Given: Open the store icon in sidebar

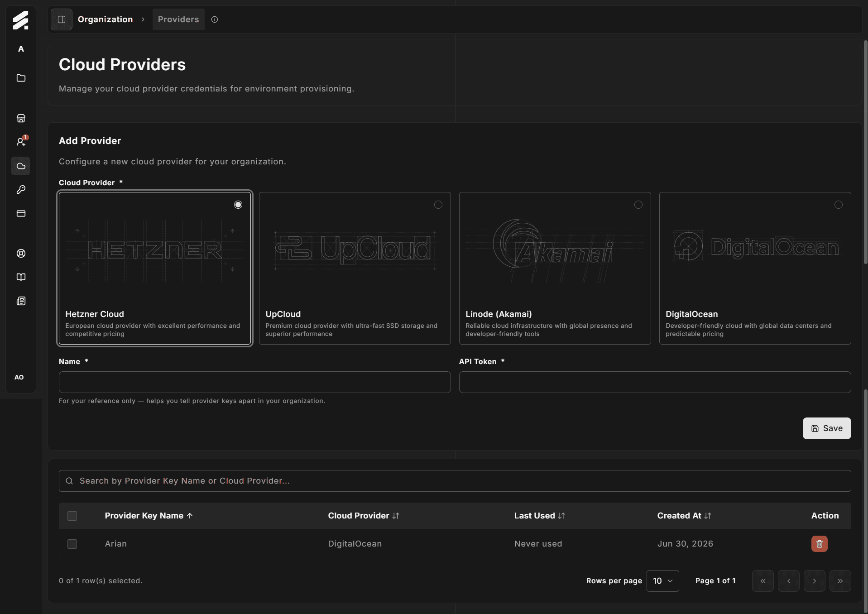Looking at the screenshot, I should (x=21, y=118).
